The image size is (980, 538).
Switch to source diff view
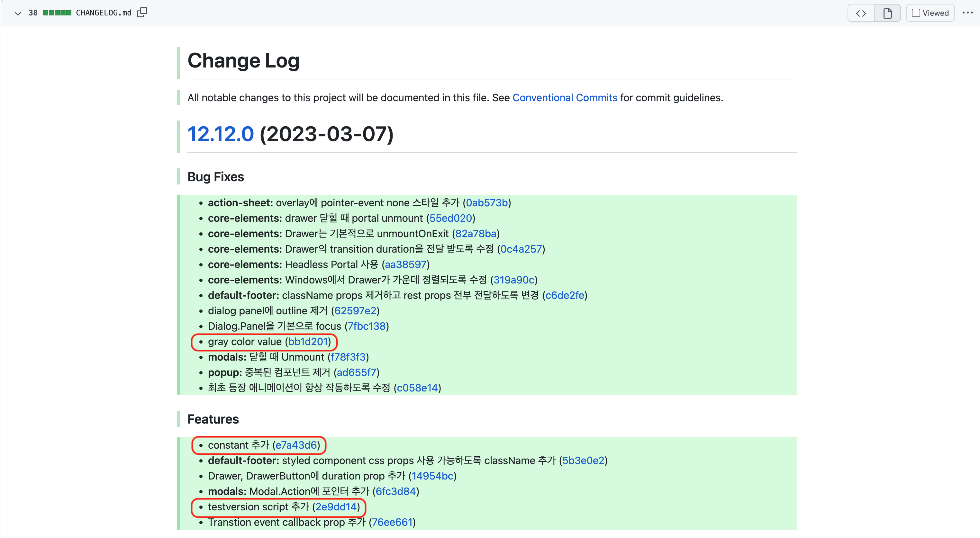pos(861,13)
